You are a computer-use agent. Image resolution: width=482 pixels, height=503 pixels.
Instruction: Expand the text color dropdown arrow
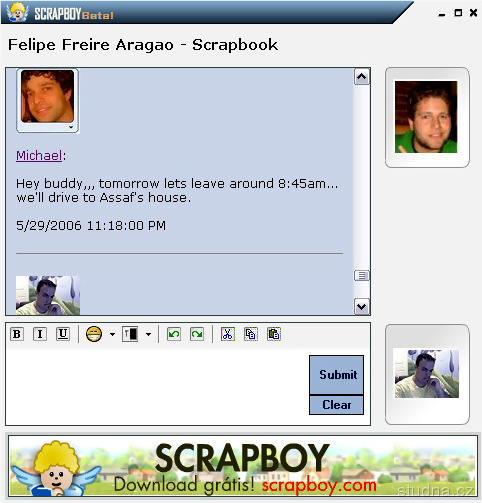[x=148, y=334]
